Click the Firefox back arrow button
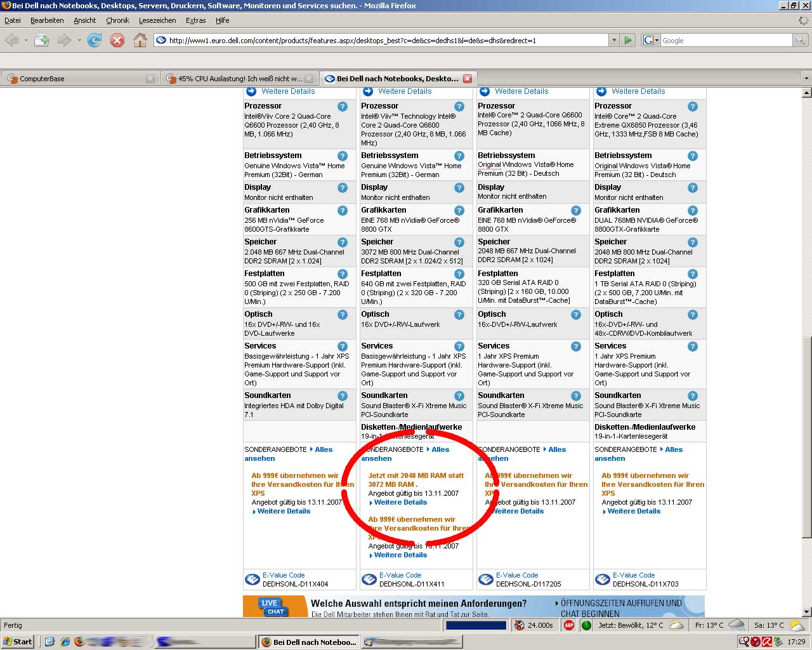 (11, 40)
